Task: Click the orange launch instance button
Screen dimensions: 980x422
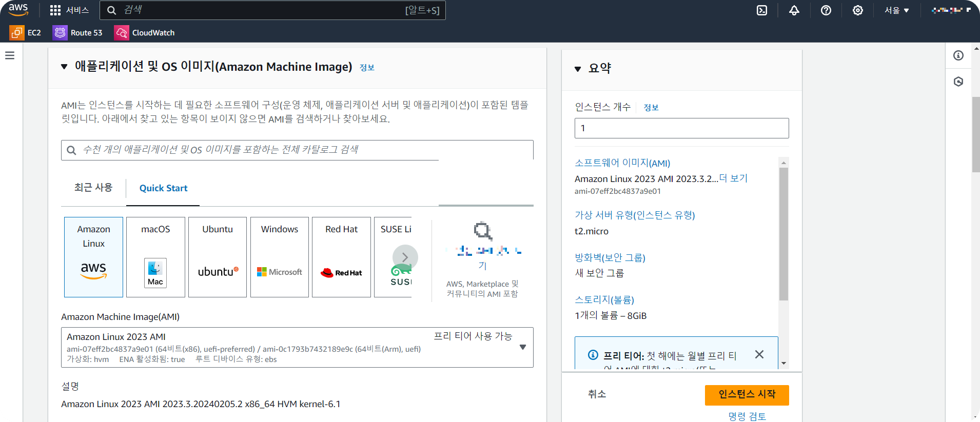Action: tap(747, 395)
